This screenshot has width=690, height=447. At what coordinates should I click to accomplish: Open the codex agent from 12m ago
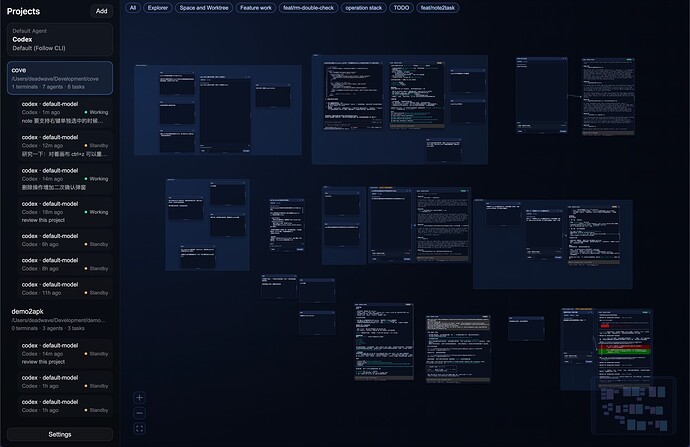[65, 146]
